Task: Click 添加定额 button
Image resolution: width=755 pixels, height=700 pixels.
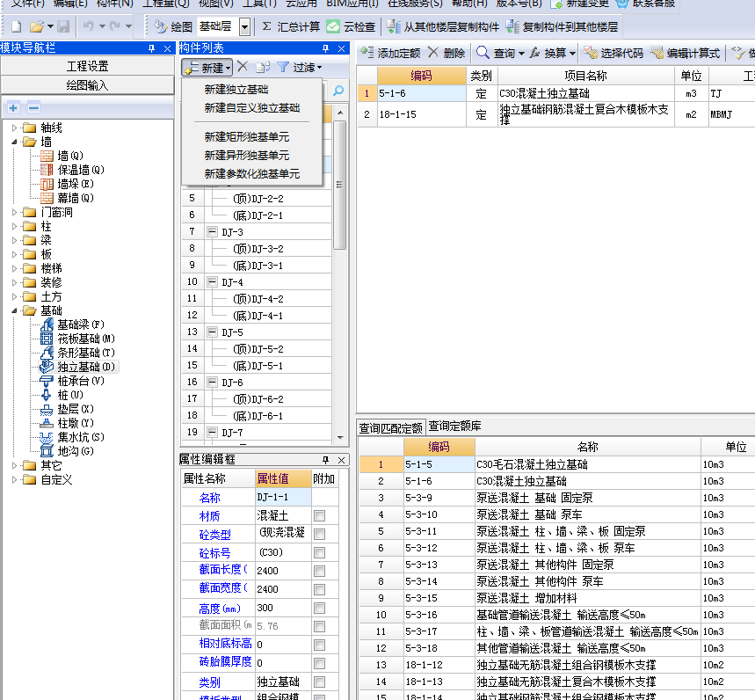Action: tap(390, 53)
